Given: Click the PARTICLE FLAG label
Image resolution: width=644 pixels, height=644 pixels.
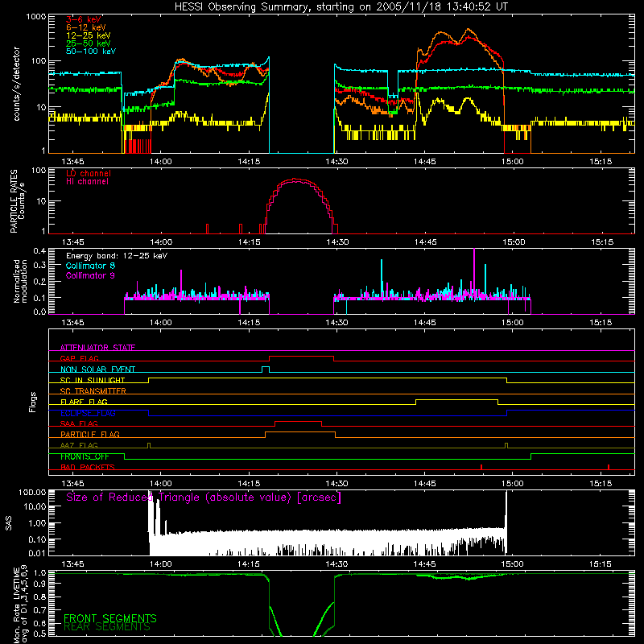Looking at the screenshot, I should tap(90, 434).
